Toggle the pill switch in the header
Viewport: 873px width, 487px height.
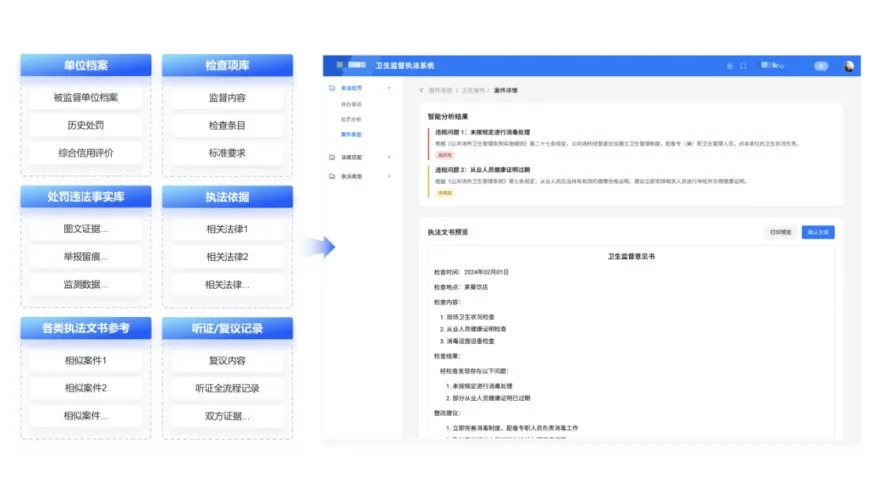821,66
